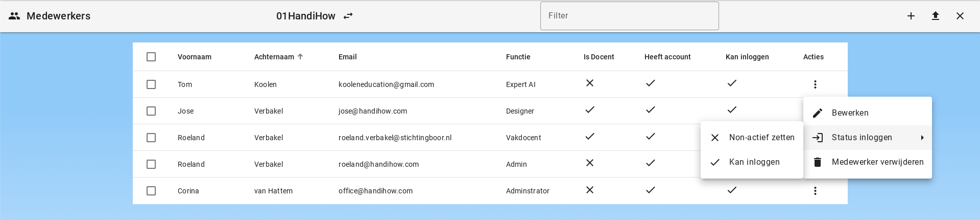Check the checkbox for Tom Koolen
Viewport: 980px width, 220px height.
151,84
